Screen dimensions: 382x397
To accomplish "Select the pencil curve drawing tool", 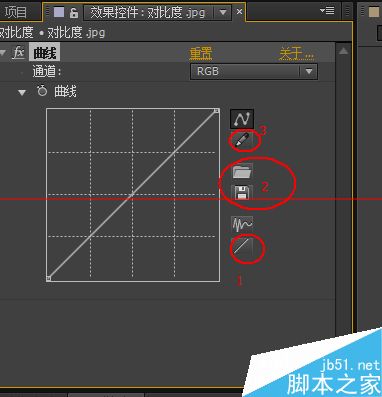I will click(x=242, y=140).
